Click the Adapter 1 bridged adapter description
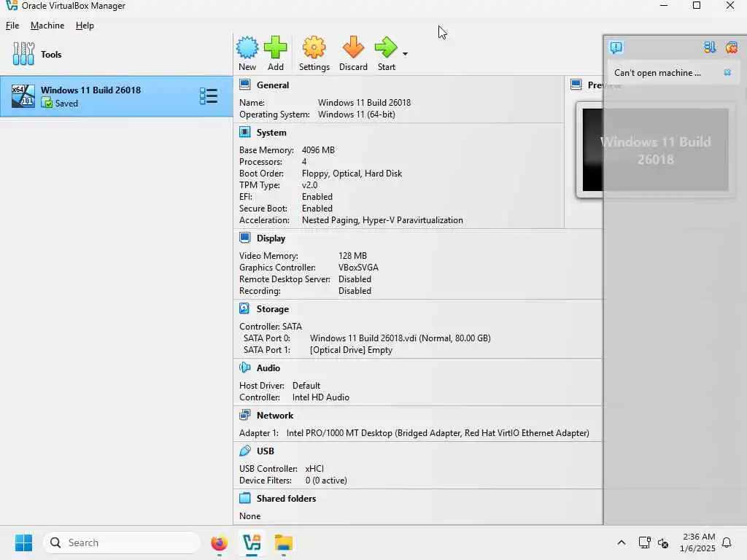747x560 pixels. click(438, 433)
